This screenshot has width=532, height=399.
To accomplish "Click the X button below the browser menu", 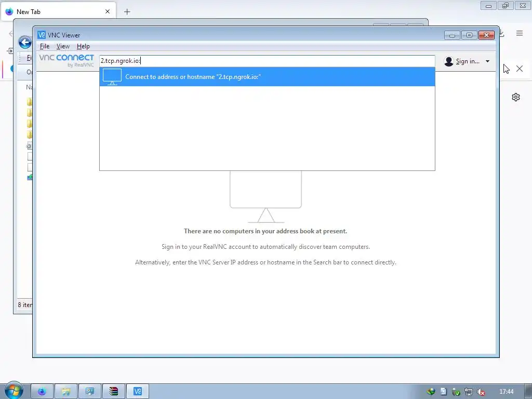I will [519, 69].
